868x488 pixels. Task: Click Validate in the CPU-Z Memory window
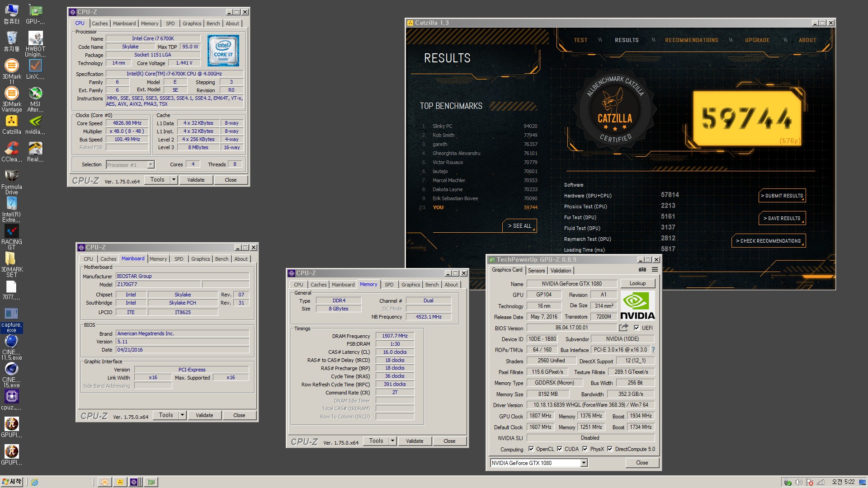[415, 441]
